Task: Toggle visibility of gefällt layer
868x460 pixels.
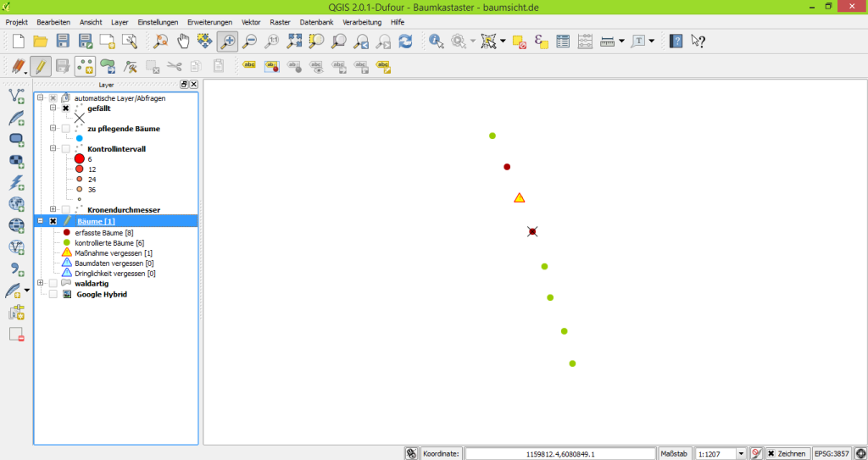Action: coord(66,108)
